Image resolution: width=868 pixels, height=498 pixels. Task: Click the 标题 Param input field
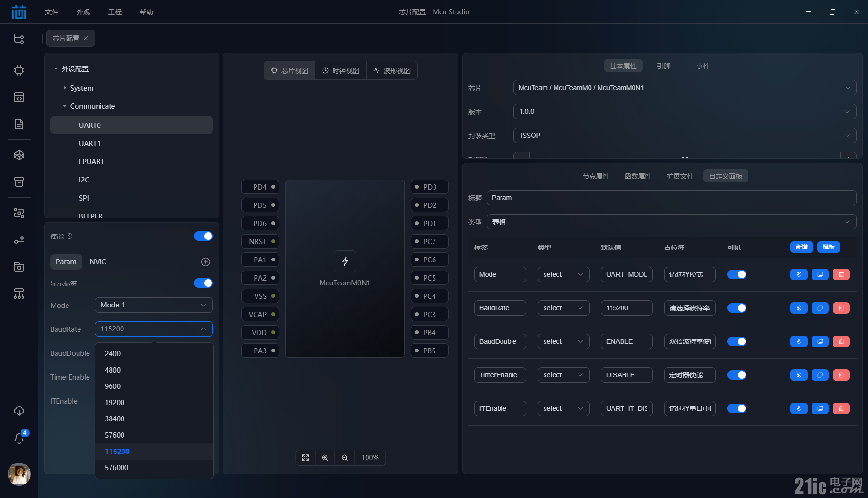coord(671,198)
